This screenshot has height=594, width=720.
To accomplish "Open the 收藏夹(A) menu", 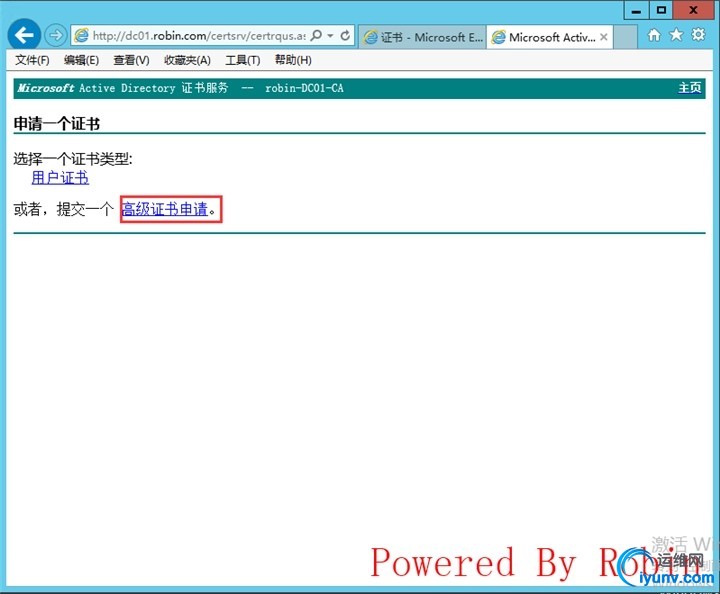I will (x=187, y=60).
